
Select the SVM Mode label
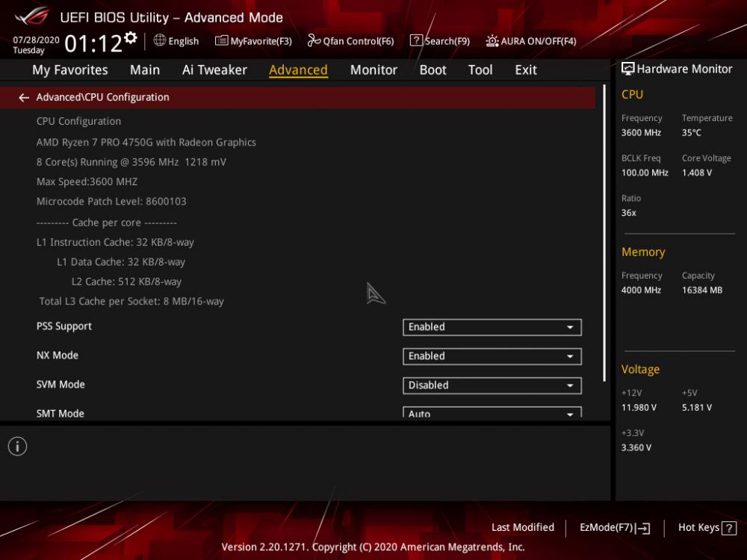click(x=61, y=385)
